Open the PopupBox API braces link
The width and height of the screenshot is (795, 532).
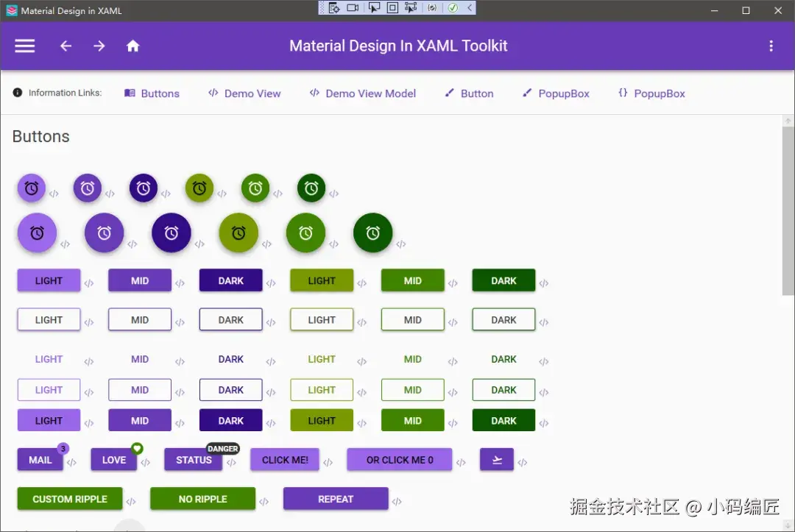[651, 93]
